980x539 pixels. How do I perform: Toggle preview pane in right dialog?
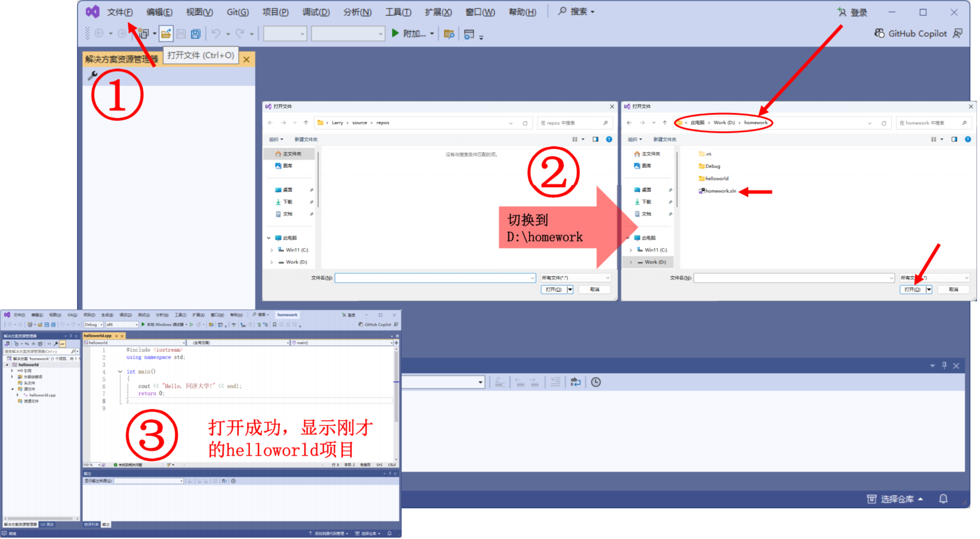pos(954,140)
